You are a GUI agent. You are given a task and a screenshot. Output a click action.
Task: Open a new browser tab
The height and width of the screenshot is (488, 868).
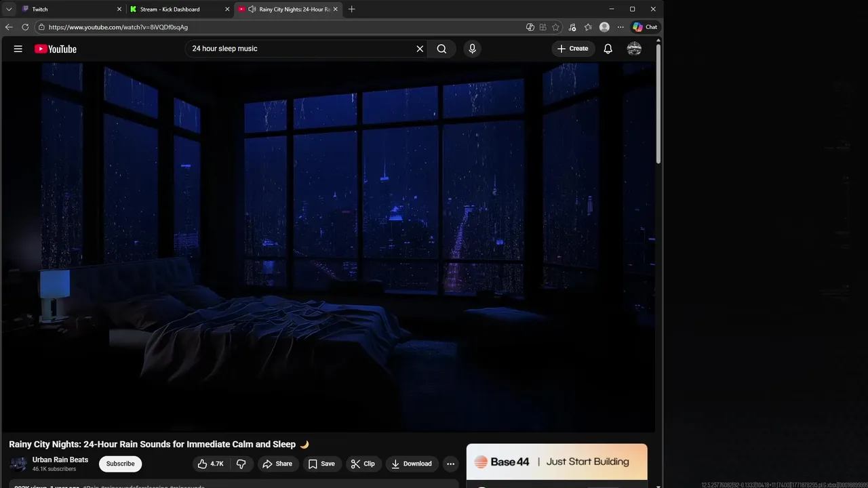pyautogui.click(x=351, y=9)
